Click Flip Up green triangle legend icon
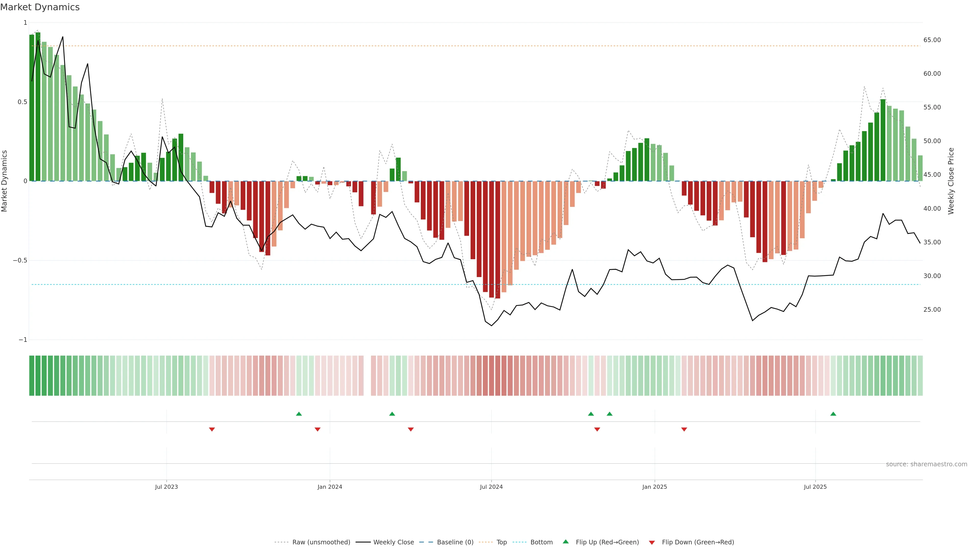Viewport: 980px width, 551px height. (566, 542)
